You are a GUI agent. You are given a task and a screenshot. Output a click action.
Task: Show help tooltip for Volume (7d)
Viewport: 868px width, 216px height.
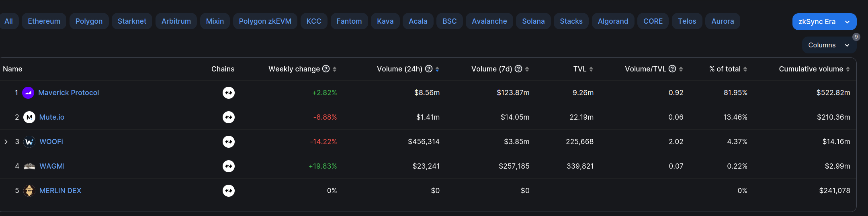[518, 69]
